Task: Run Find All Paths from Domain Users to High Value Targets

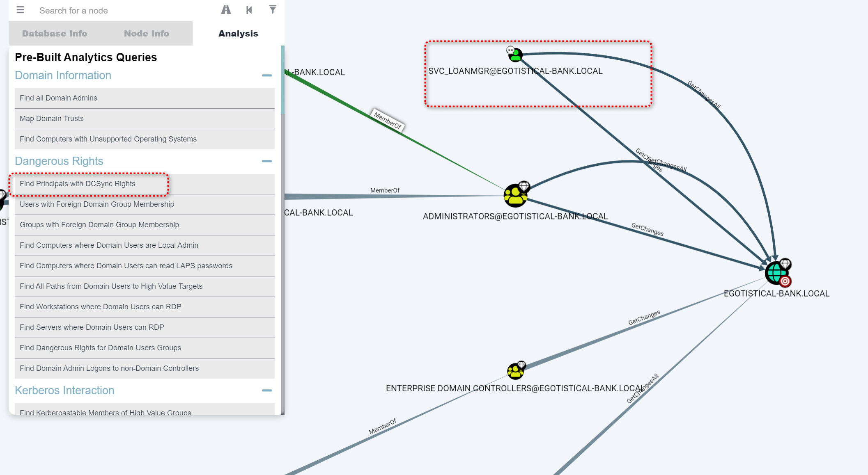Action: [x=145, y=286]
